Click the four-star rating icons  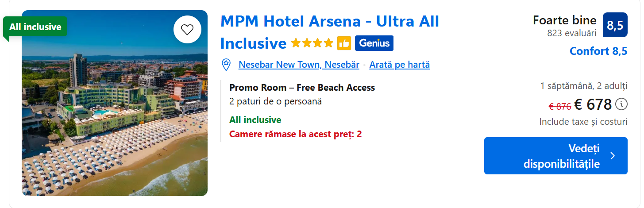click(x=312, y=43)
